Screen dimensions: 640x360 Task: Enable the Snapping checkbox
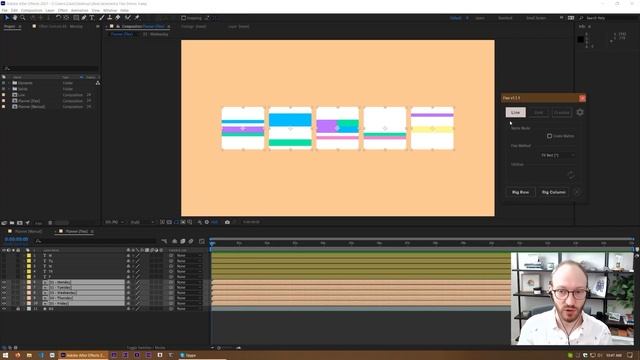coord(184,18)
